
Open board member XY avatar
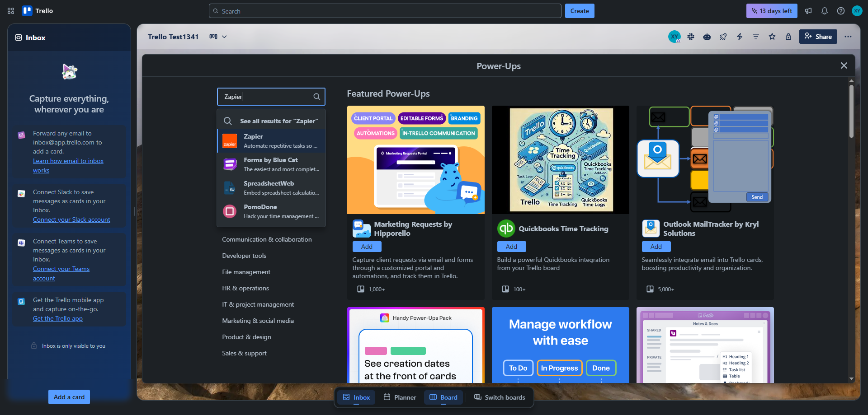tap(675, 37)
